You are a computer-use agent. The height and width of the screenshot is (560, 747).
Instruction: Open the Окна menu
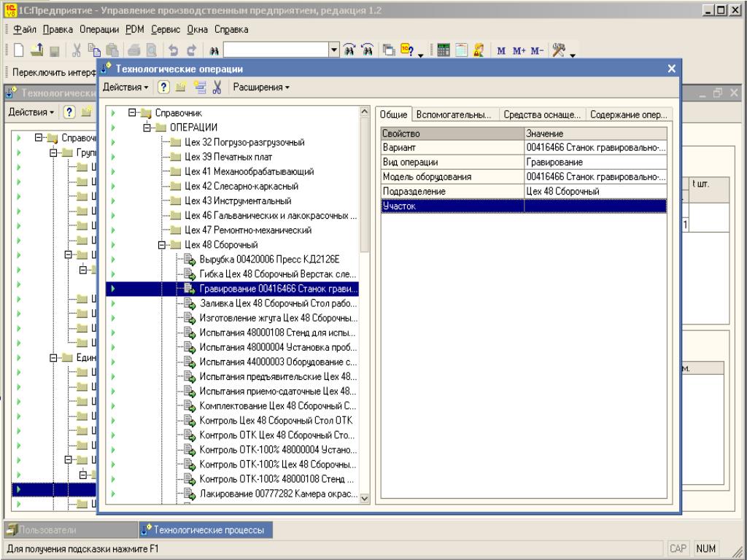[x=197, y=29]
